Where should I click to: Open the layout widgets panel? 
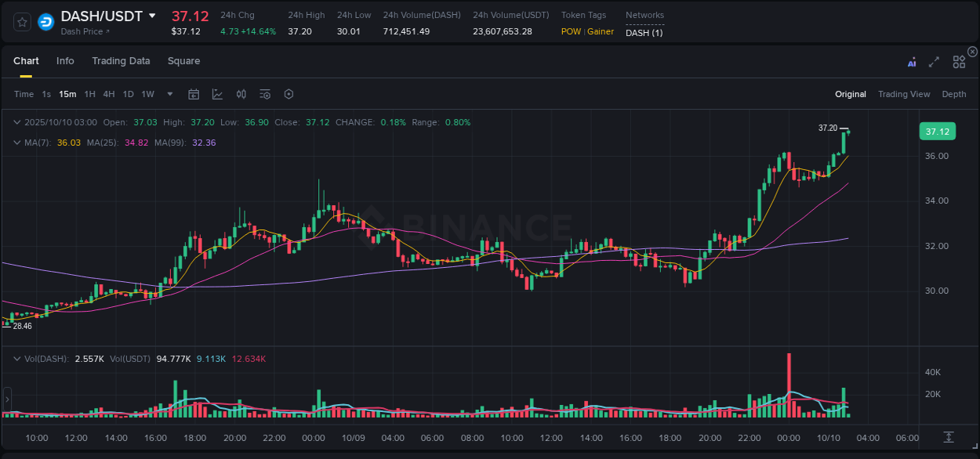[x=958, y=61]
